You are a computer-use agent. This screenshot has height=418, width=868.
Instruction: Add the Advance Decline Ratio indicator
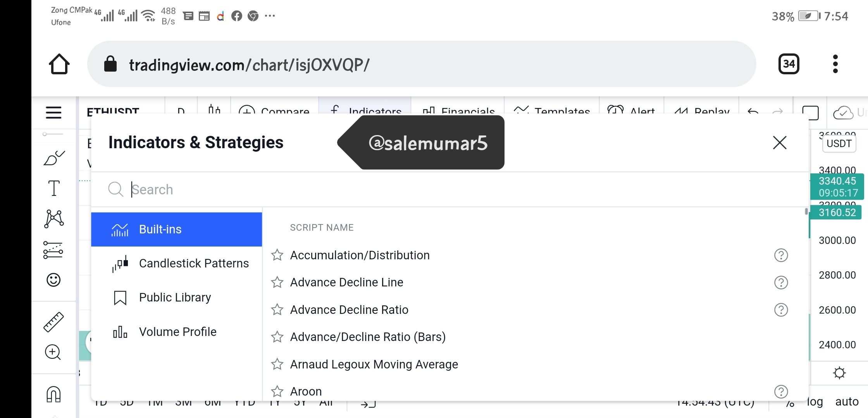(349, 310)
